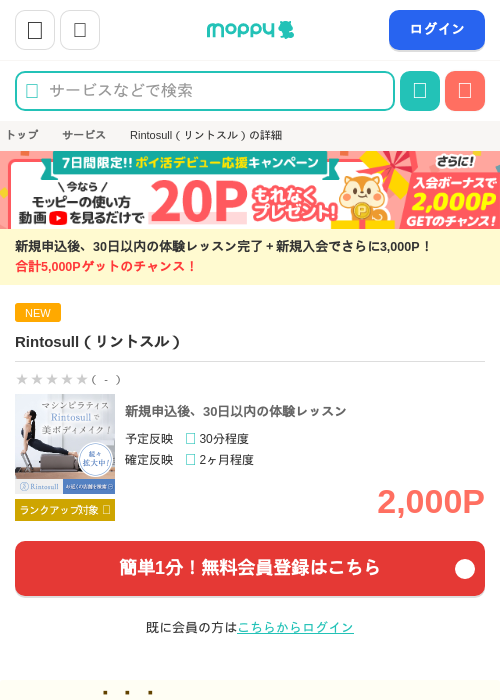The height and width of the screenshot is (700, 500).
Task: Click the second square header icon button
Action: click(x=80, y=30)
